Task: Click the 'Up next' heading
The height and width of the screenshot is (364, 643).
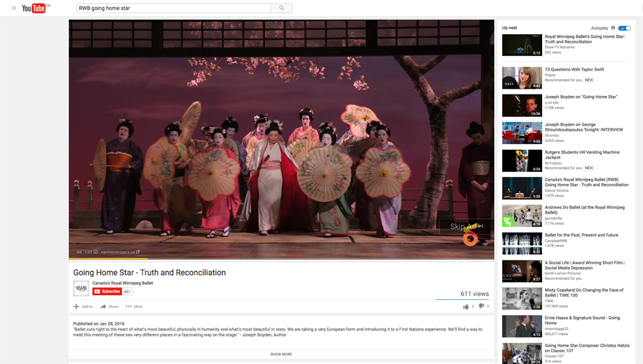Action: 509,28
